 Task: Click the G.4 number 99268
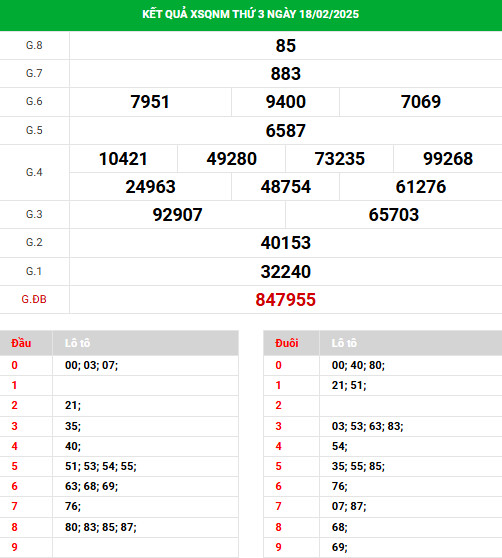click(x=448, y=159)
